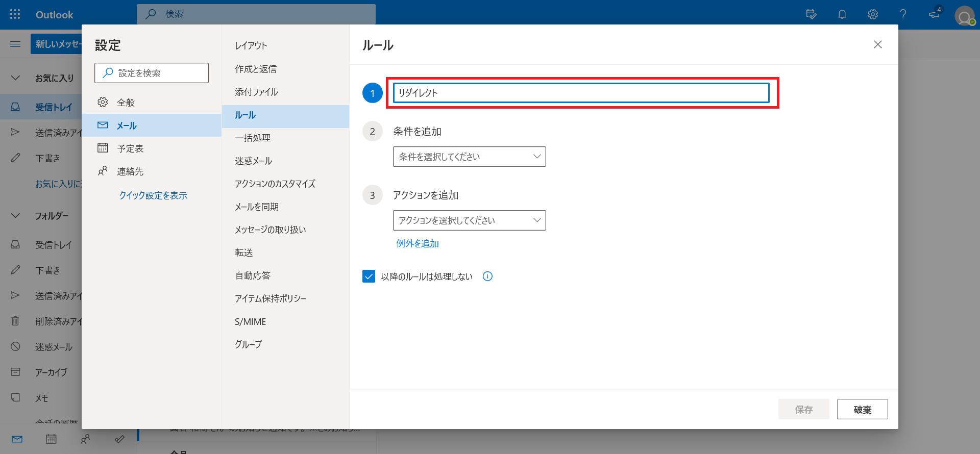Click the 設定を検索 search box
This screenshot has height=454, width=980.
(152, 73)
